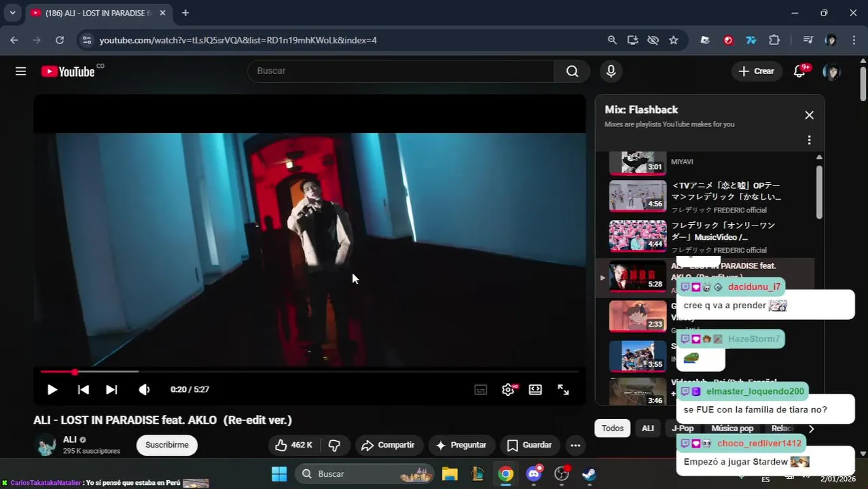Open the player settings gear
This screenshot has height=489, width=868.
click(x=508, y=390)
